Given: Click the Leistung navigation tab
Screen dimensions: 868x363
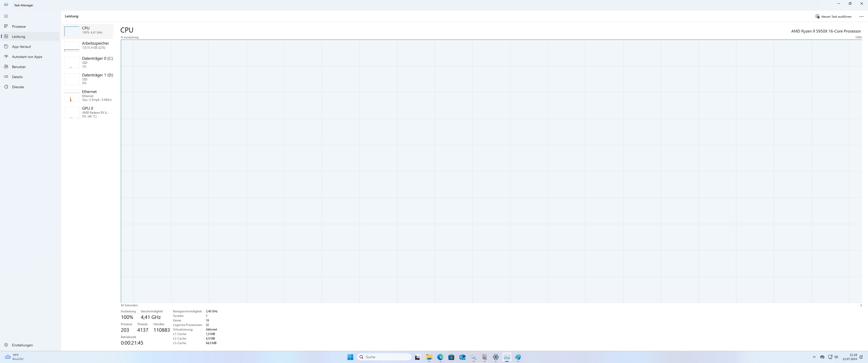Looking at the screenshot, I should pyautogui.click(x=18, y=36).
